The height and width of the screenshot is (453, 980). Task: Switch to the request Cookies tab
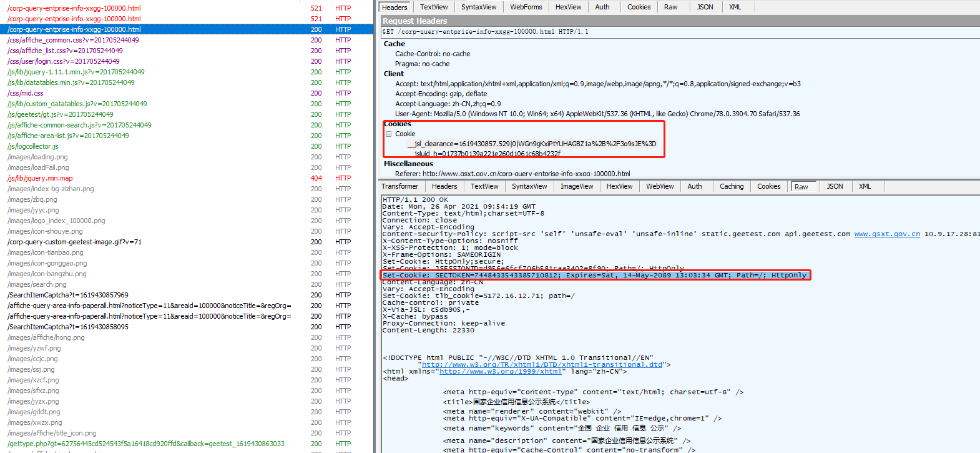click(639, 7)
